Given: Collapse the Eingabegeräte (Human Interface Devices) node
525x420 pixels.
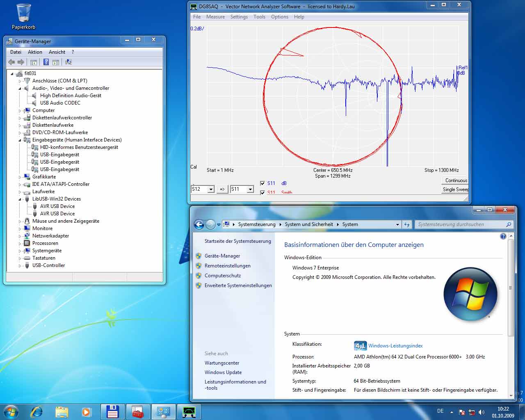Looking at the screenshot, I should click(19, 140).
